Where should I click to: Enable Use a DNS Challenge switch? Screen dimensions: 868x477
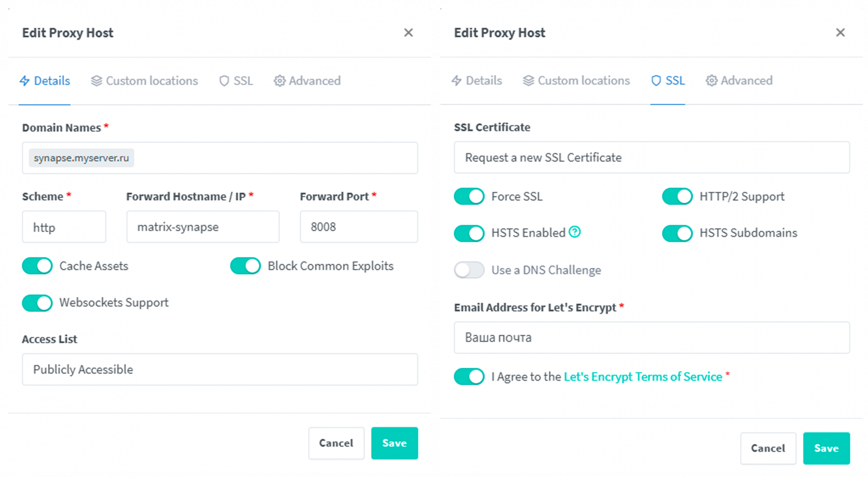coord(469,270)
